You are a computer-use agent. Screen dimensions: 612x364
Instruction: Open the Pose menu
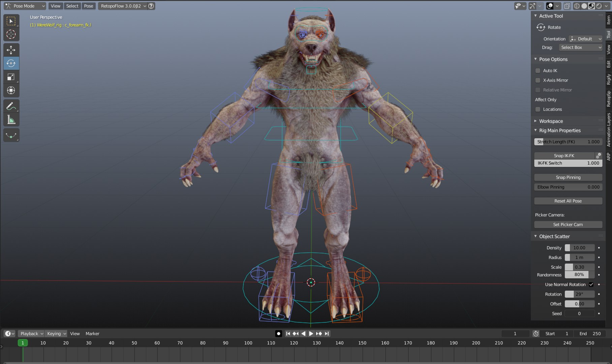pos(89,6)
